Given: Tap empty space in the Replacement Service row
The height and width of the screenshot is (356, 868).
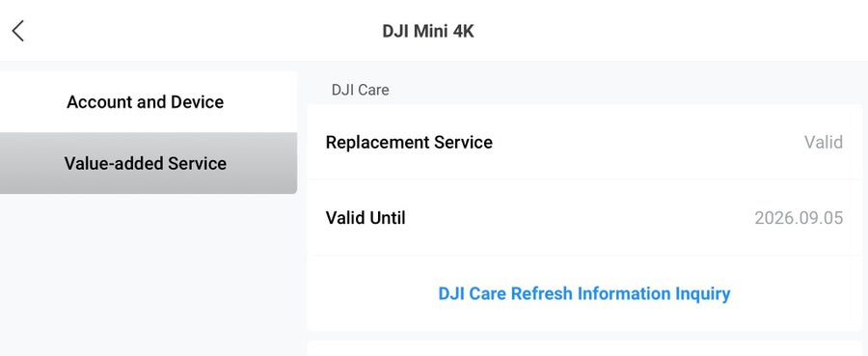Looking at the screenshot, I should click(648, 142).
